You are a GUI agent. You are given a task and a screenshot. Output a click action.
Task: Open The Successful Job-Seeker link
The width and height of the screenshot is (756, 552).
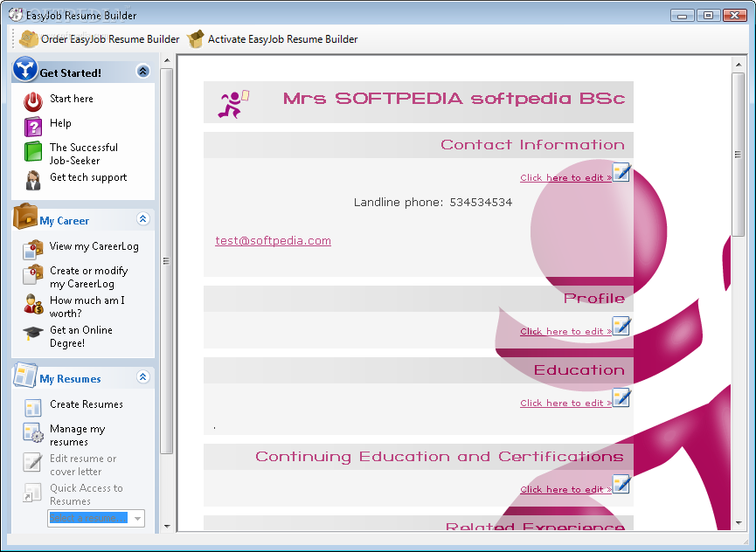pyautogui.click(x=83, y=154)
